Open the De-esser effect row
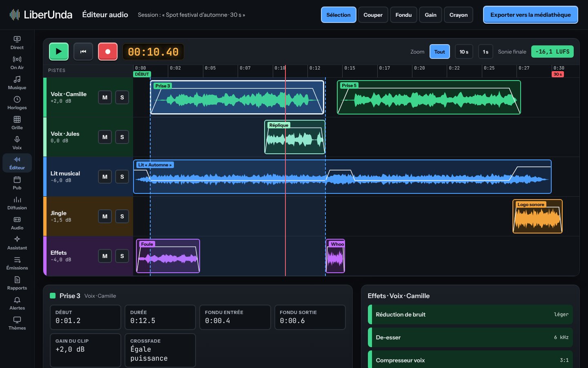Viewport: 588px width, 368px height. point(470,337)
